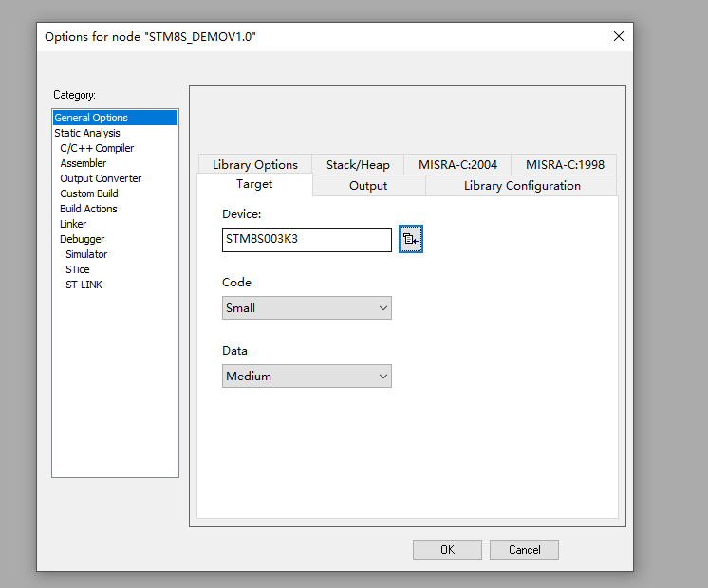Confirm settings with the OK button
This screenshot has width=708, height=588.
click(x=447, y=550)
